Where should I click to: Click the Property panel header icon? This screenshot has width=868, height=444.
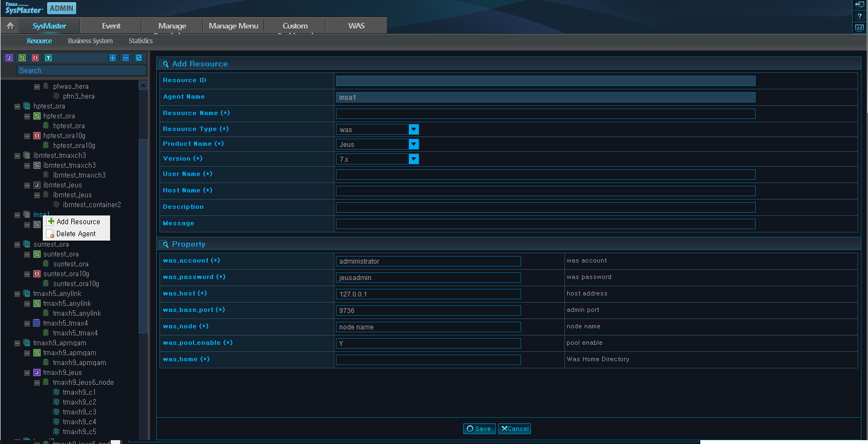pyautogui.click(x=164, y=244)
